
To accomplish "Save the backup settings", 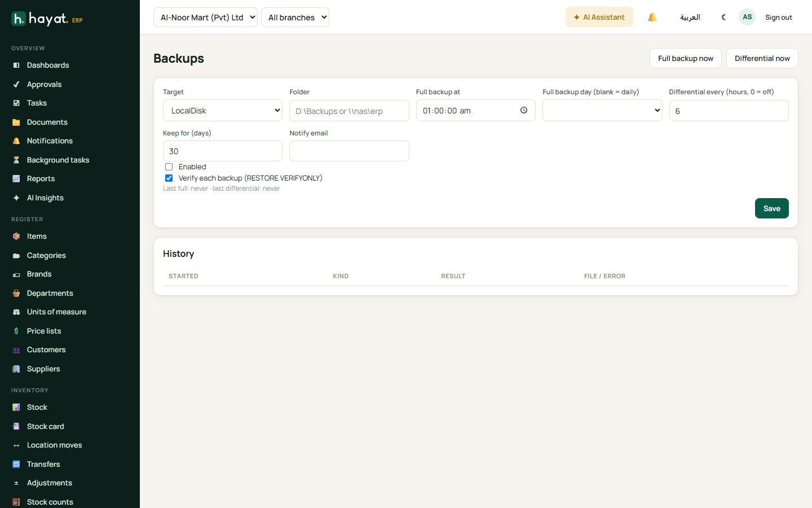I will [x=772, y=208].
